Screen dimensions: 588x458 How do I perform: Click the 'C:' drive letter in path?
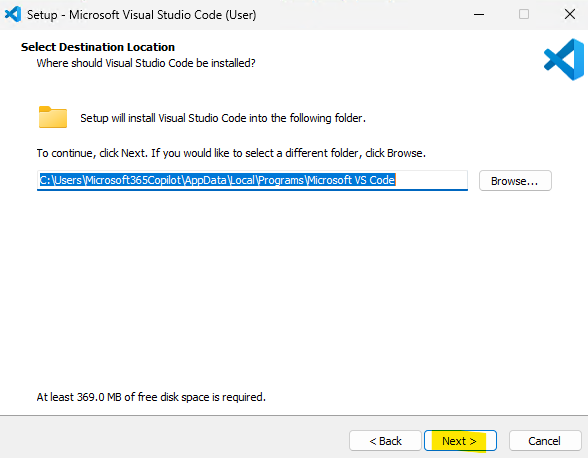point(45,180)
